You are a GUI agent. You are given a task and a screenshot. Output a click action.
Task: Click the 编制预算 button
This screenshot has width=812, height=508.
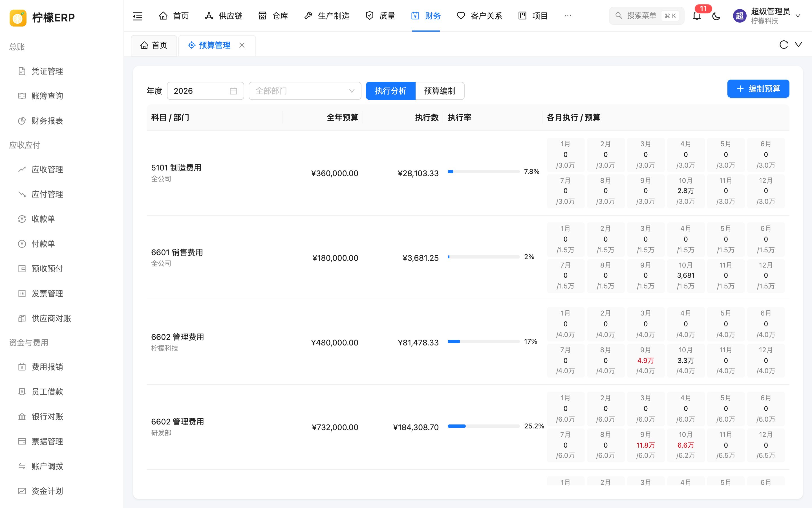[x=758, y=89]
